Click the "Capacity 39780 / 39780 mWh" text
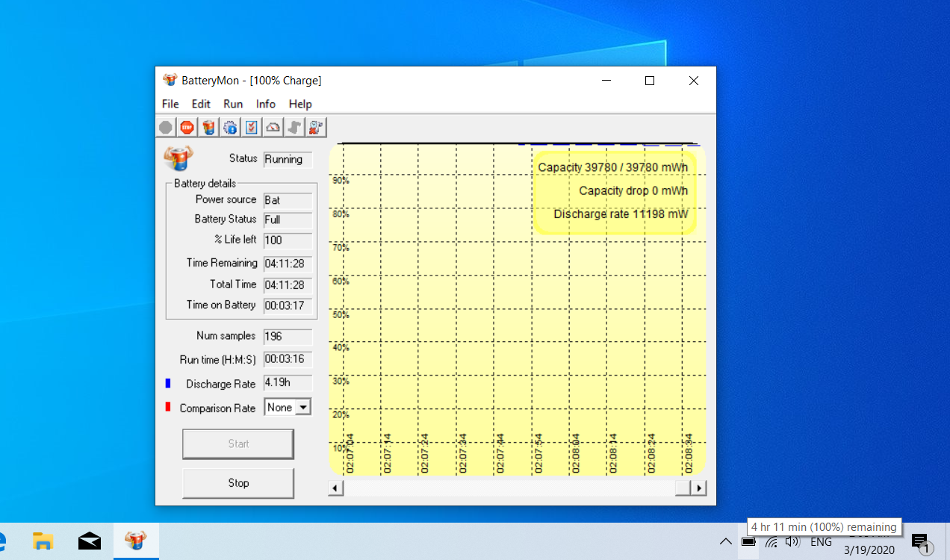This screenshot has width=950, height=560. pyautogui.click(x=613, y=167)
